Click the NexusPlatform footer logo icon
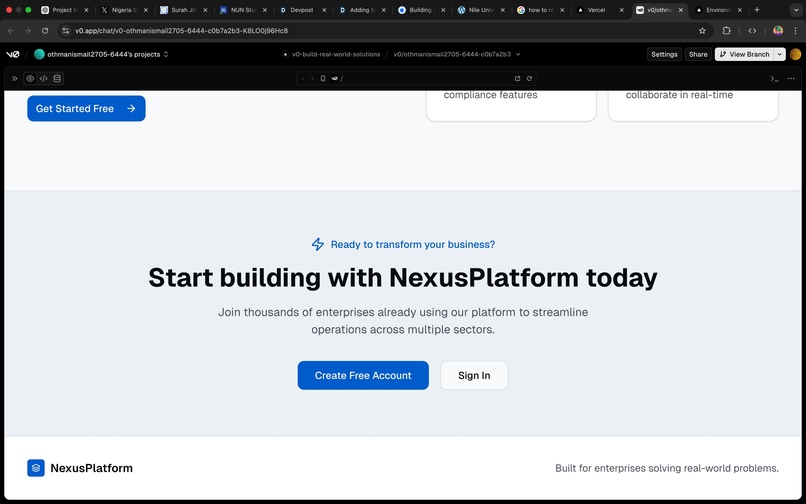 point(36,468)
